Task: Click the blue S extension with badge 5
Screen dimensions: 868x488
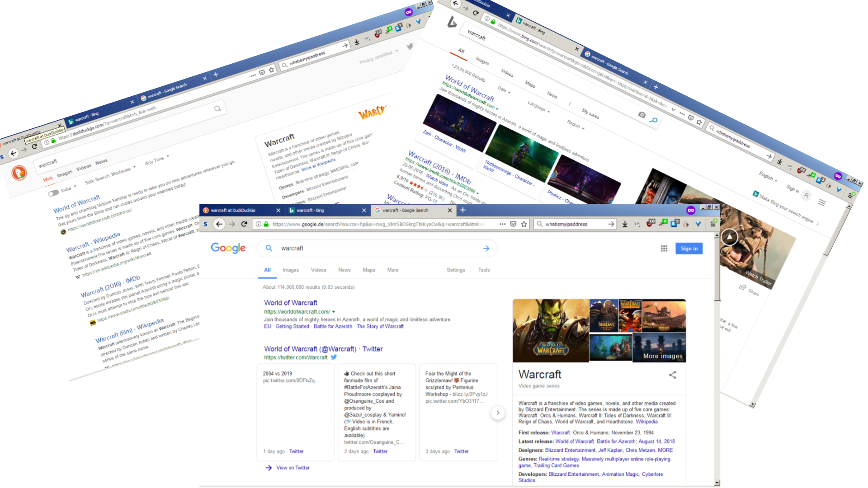Action: (675, 223)
